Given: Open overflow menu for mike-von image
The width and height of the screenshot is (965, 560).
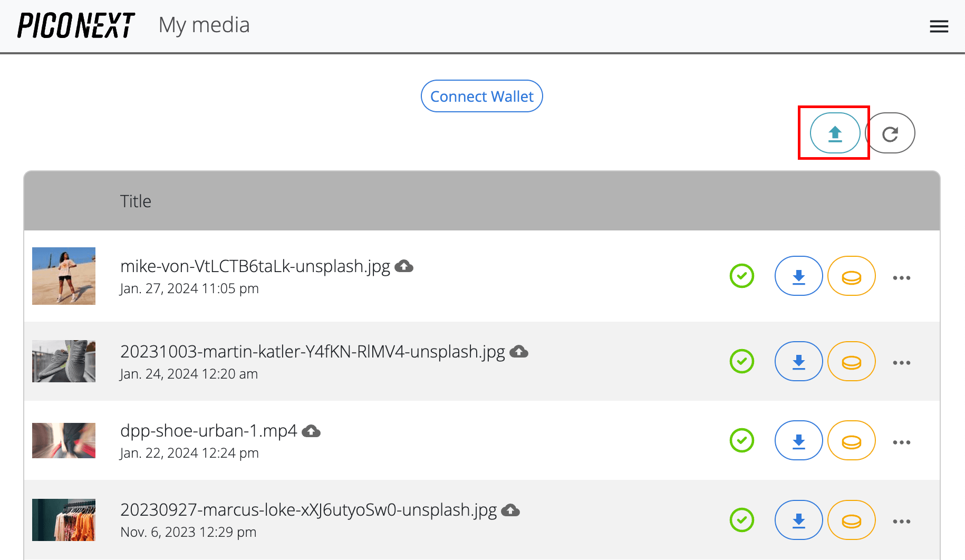Looking at the screenshot, I should (x=902, y=277).
